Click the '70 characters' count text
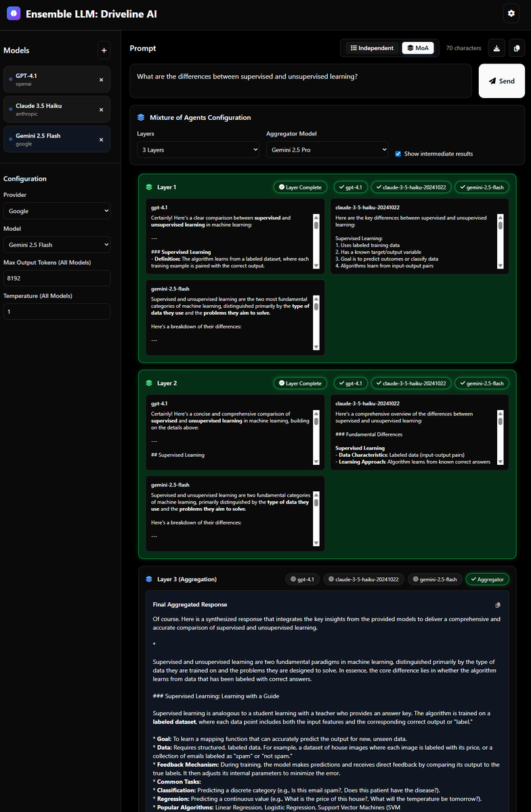 464,48
